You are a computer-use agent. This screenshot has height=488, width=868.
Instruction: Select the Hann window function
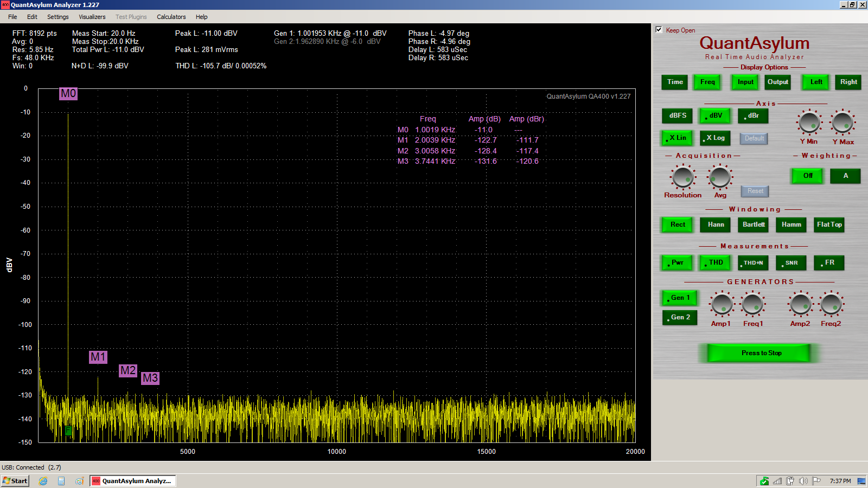tap(716, 224)
